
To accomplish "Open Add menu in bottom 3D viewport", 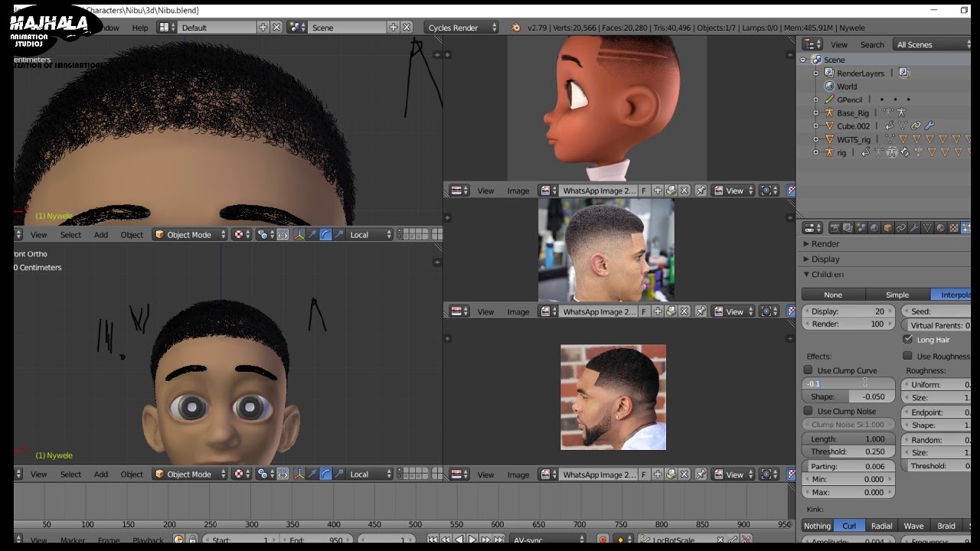I will coord(101,474).
